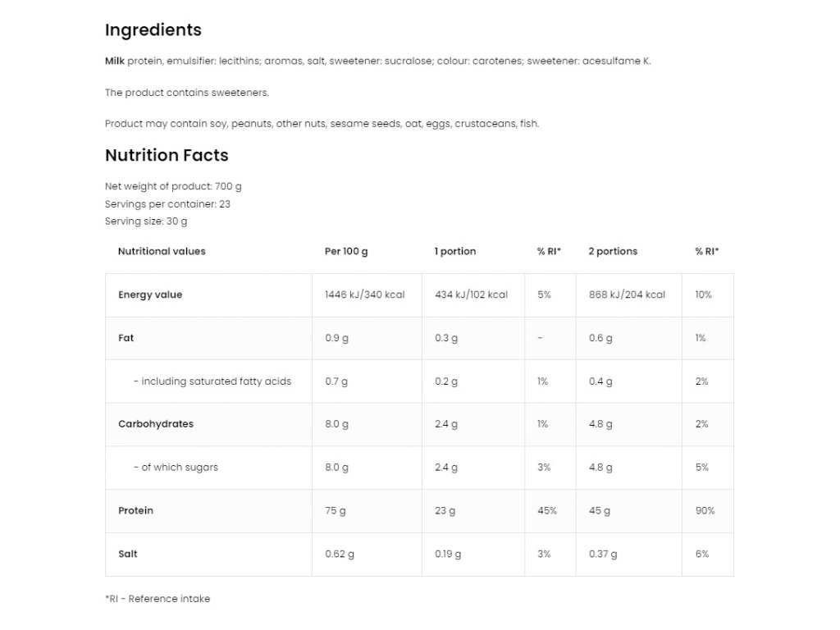This screenshot has width=840, height=630.
Task: Click the Protein row label
Action: click(135, 511)
